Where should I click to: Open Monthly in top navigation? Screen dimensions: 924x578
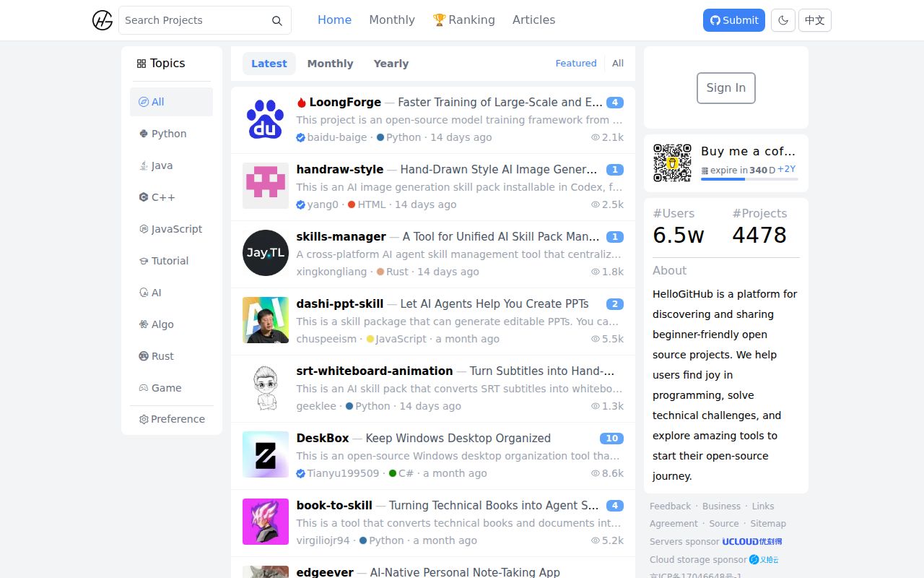click(392, 20)
